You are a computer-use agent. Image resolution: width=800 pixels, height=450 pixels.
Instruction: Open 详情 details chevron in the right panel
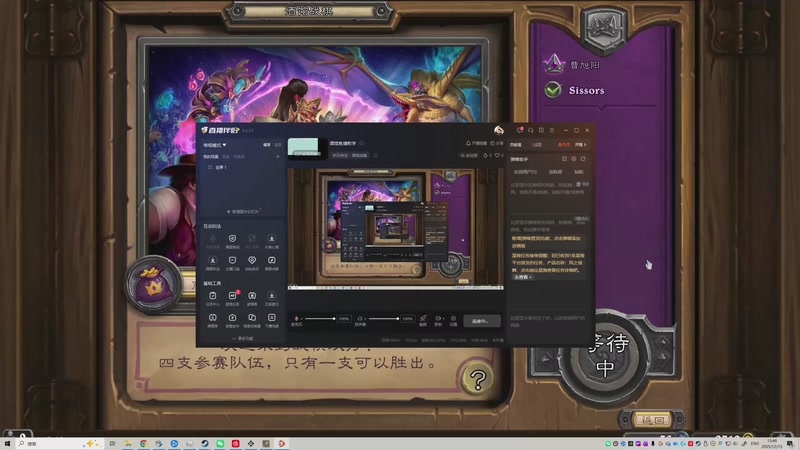click(581, 145)
